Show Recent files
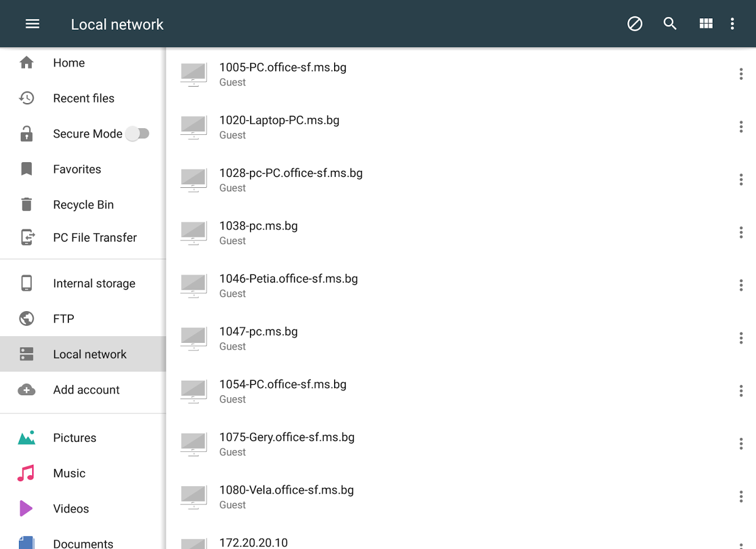Viewport: 756px width, 549px height. [x=84, y=98]
